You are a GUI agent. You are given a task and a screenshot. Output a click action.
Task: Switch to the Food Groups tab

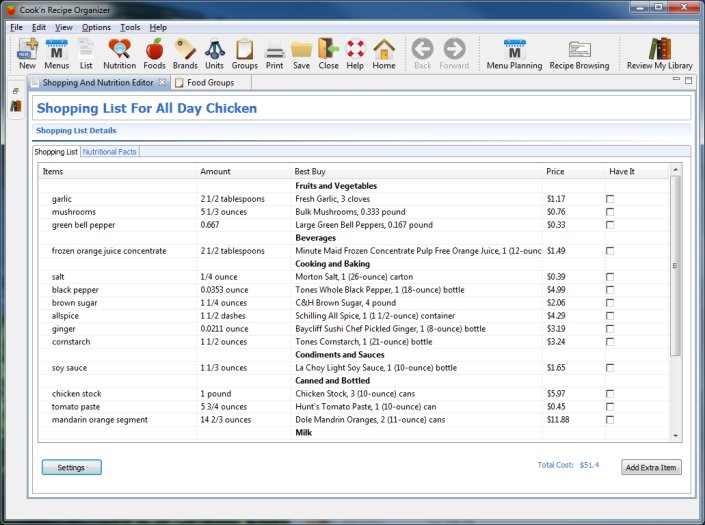(x=210, y=83)
